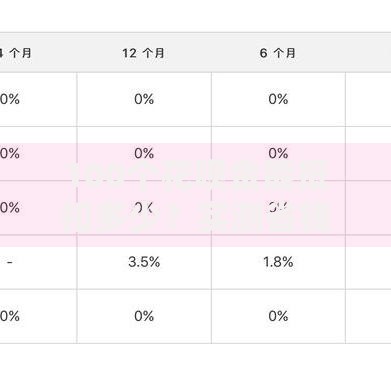Click first-row 0% in leftmost column
Image resolution: width=391 pixels, height=391 pixels.
[10, 99]
